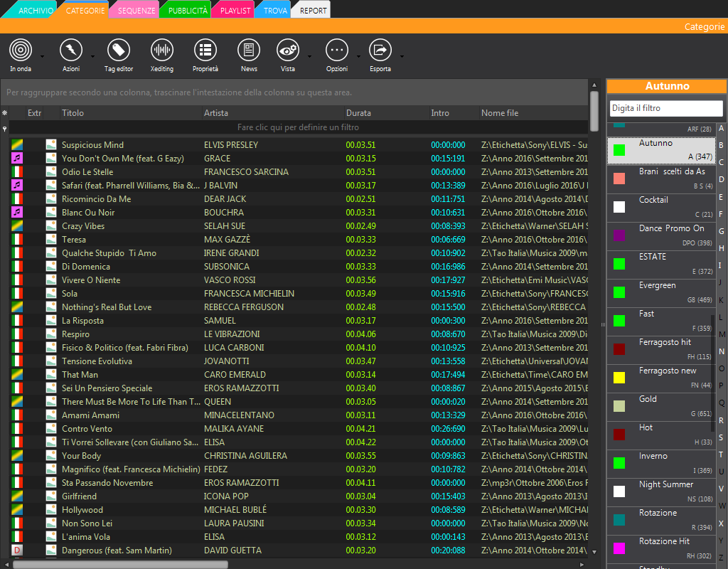The height and width of the screenshot is (569, 728).
Task: Switch to the ARCHIVIO tab
Action: click(34, 11)
